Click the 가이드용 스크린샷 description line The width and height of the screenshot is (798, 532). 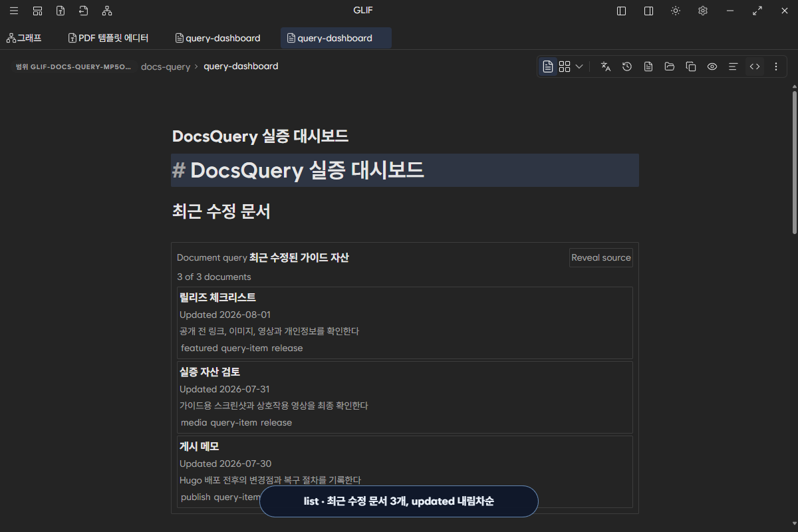pos(274,406)
